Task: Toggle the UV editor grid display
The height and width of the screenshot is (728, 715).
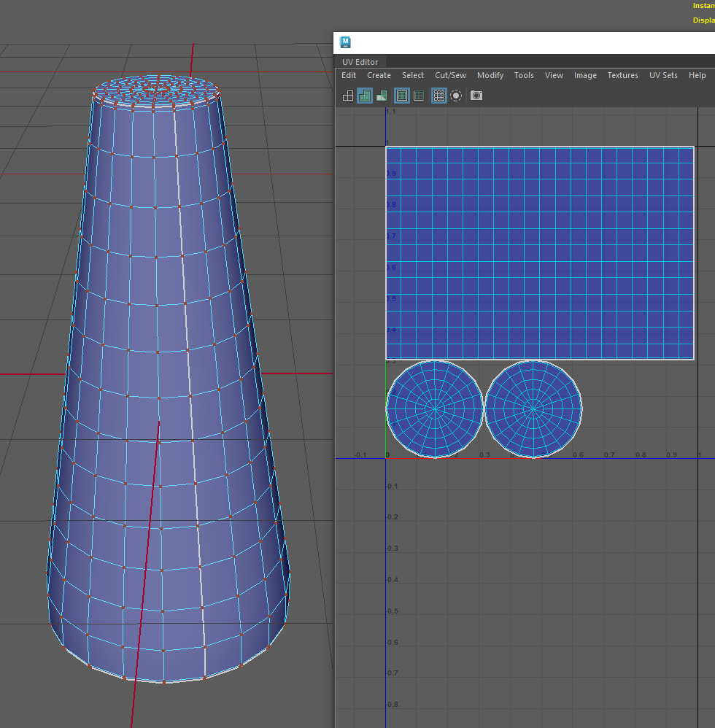Action: [439, 96]
